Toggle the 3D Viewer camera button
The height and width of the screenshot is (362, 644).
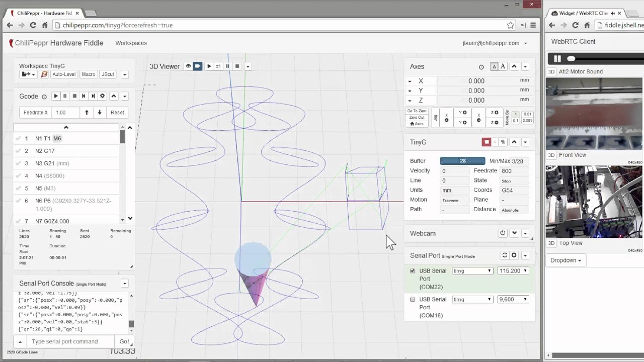click(198, 66)
